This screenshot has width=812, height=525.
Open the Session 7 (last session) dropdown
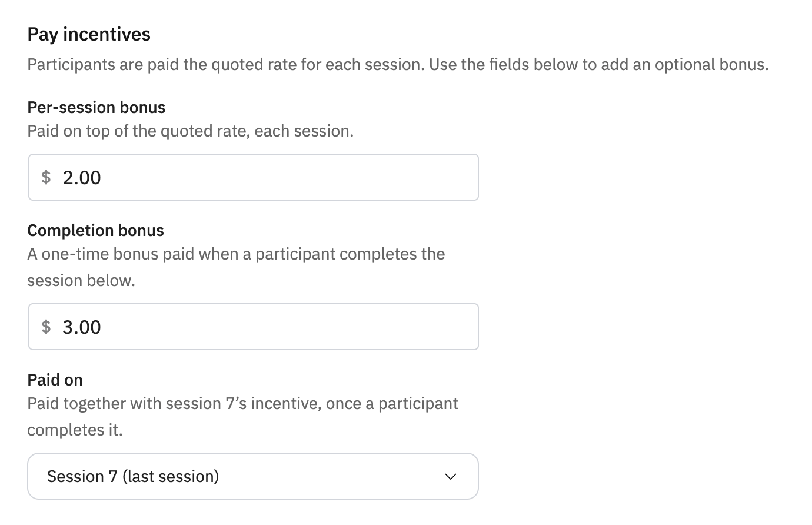coord(253,476)
